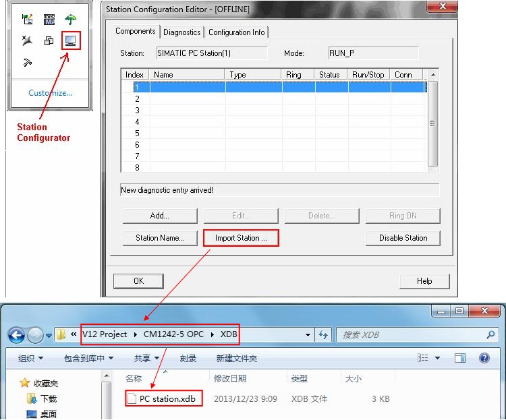Click the network card tray icon
The image size is (506, 420).
coord(28,20)
